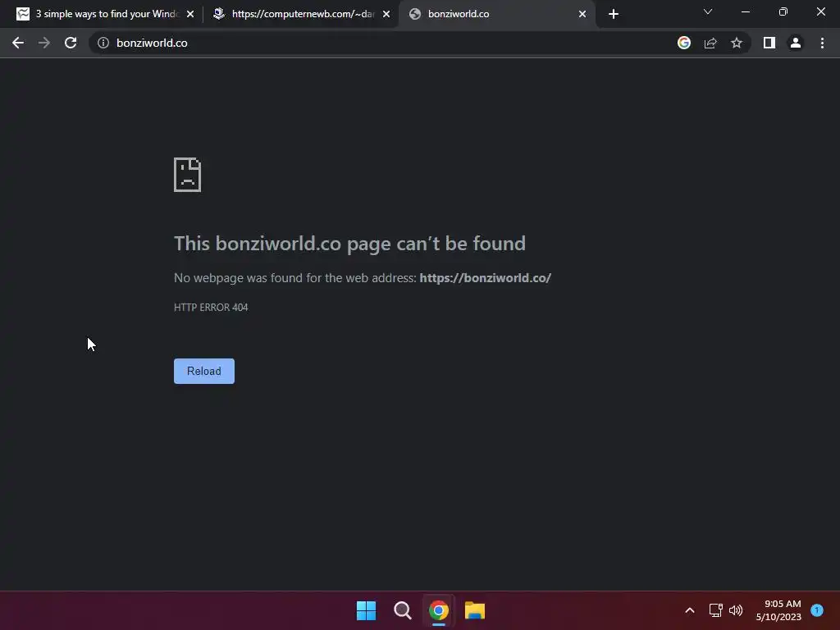Switch to '3 simple ways to find your Windows' tab
840x630 pixels.
pos(106,14)
